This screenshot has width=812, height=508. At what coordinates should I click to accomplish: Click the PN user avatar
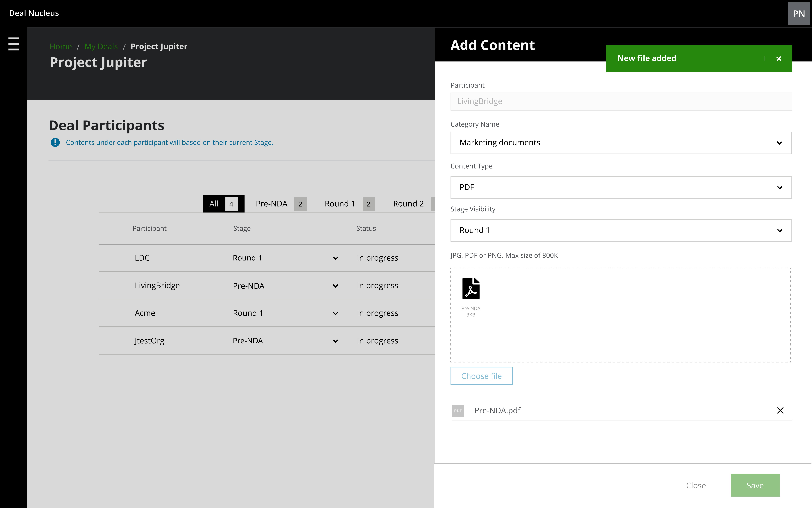[799, 13]
